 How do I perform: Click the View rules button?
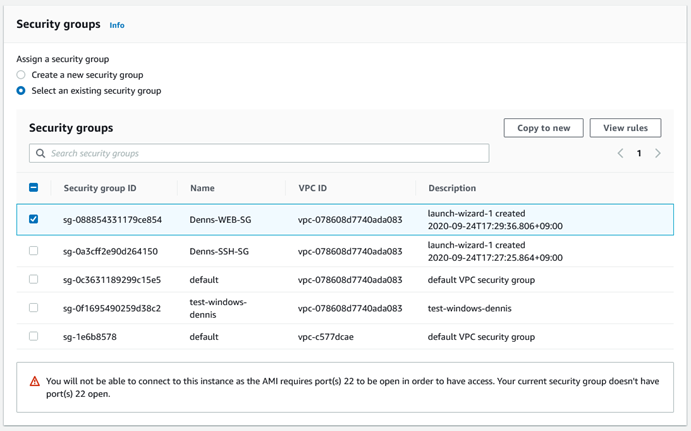tap(625, 128)
